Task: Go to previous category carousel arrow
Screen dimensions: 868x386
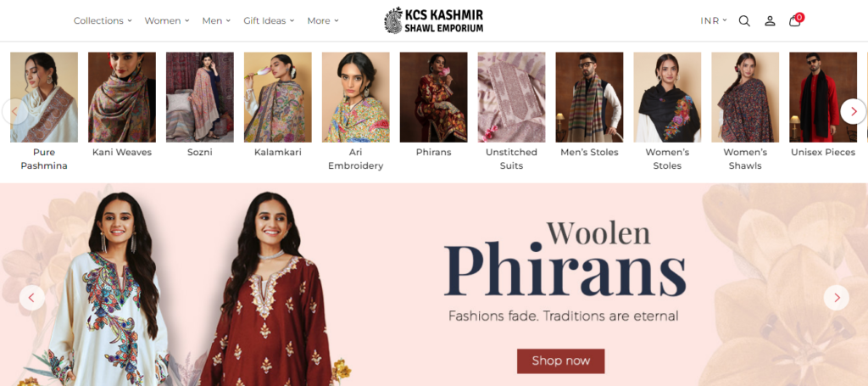Action: click(x=14, y=111)
